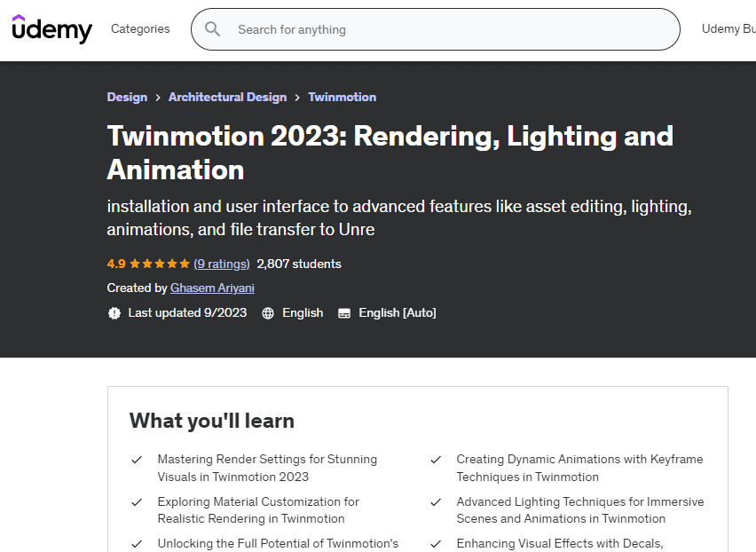Click the last updated badge icon
The image size is (756, 552).
[114, 313]
